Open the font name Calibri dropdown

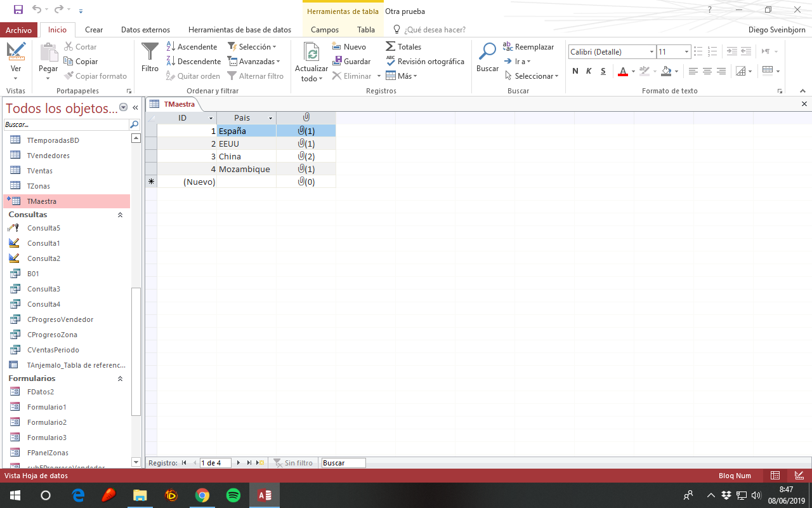(652, 52)
